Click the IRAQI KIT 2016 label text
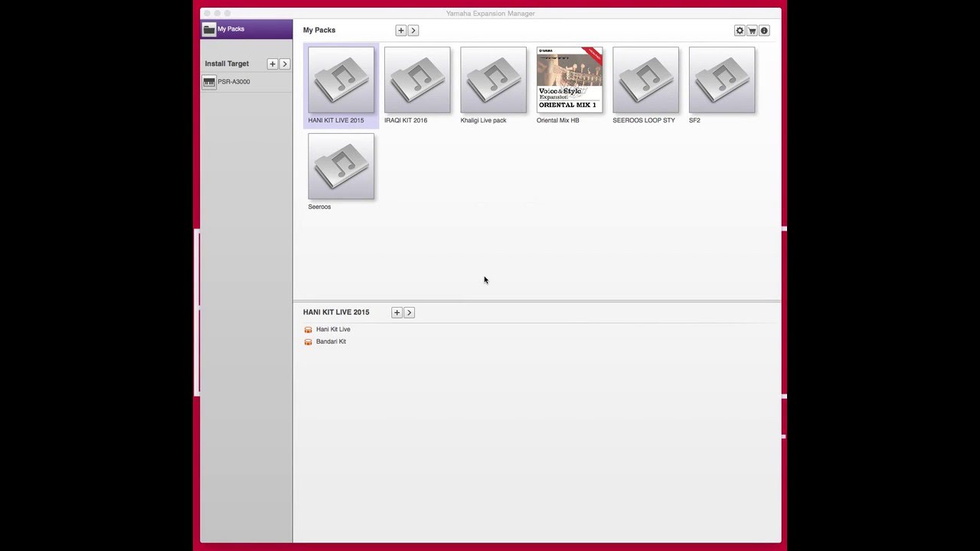This screenshot has width=980, height=551. 406,120
